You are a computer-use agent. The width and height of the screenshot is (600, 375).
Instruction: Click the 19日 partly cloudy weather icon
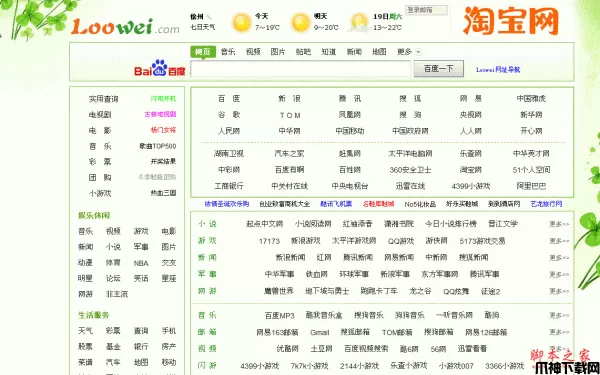point(359,22)
